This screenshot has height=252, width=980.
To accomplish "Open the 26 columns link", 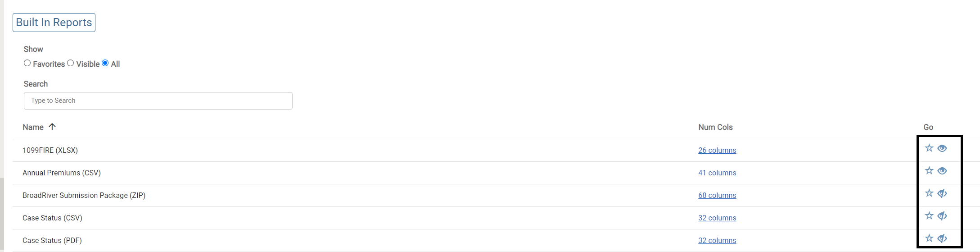I will [717, 151].
